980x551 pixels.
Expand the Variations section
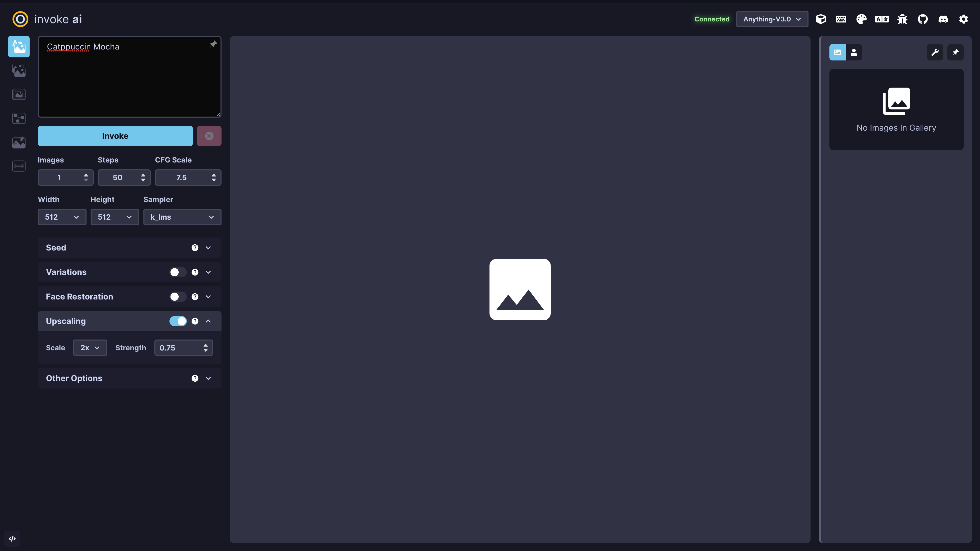pyautogui.click(x=208, y=272)
